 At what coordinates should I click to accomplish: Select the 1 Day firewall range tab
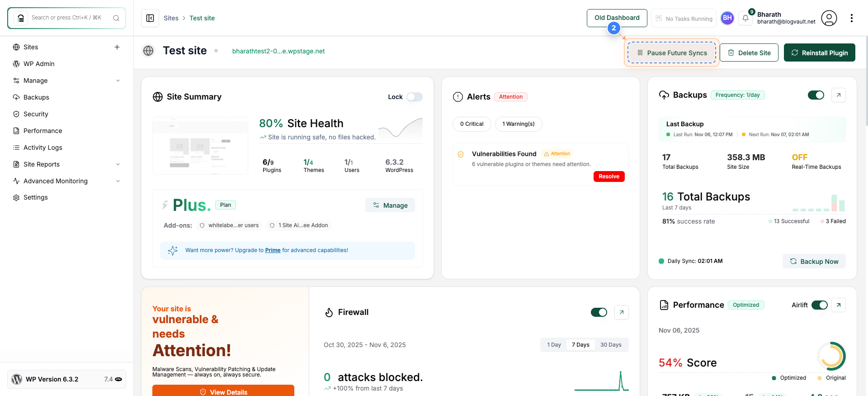coord(554,345)
